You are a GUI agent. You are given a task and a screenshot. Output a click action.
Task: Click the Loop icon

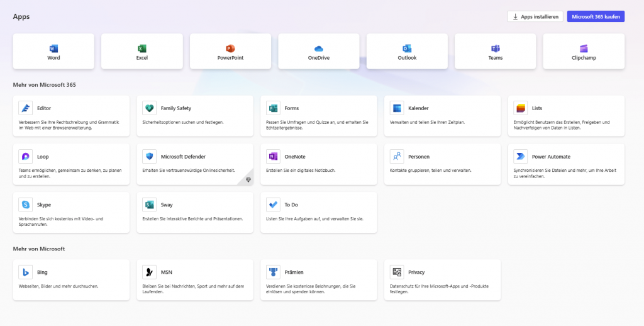click(25, 157)
